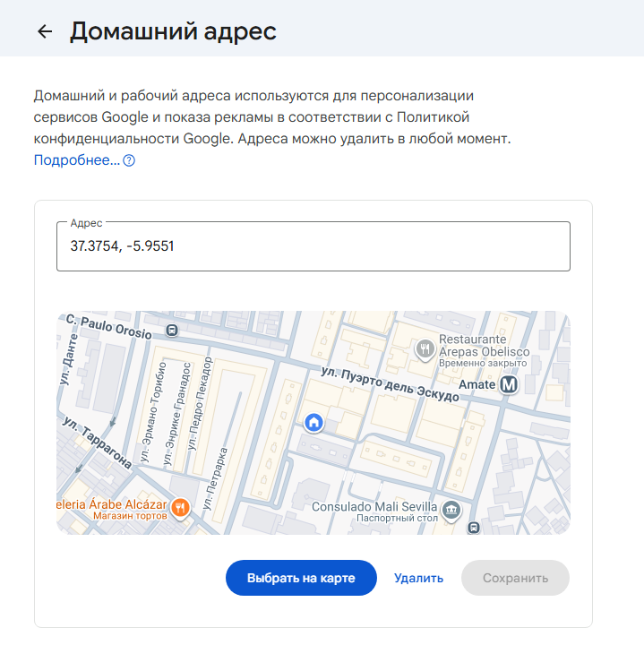This screenshot has width=644, height=645.
Task: Click Удалить to remove the address
Action: (418, 578)
